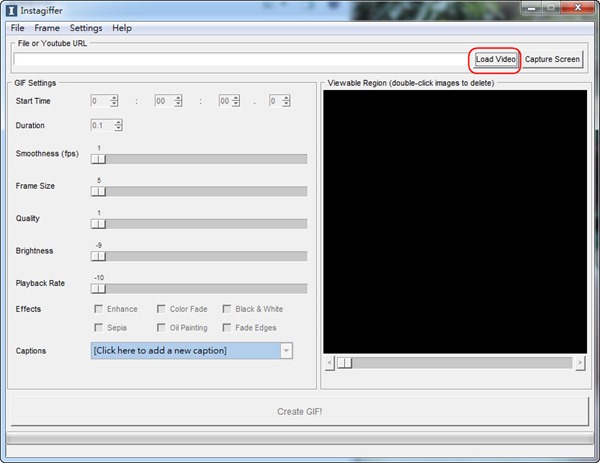Click the Capture Screen button
600x463 pixels.
point(552,59)
